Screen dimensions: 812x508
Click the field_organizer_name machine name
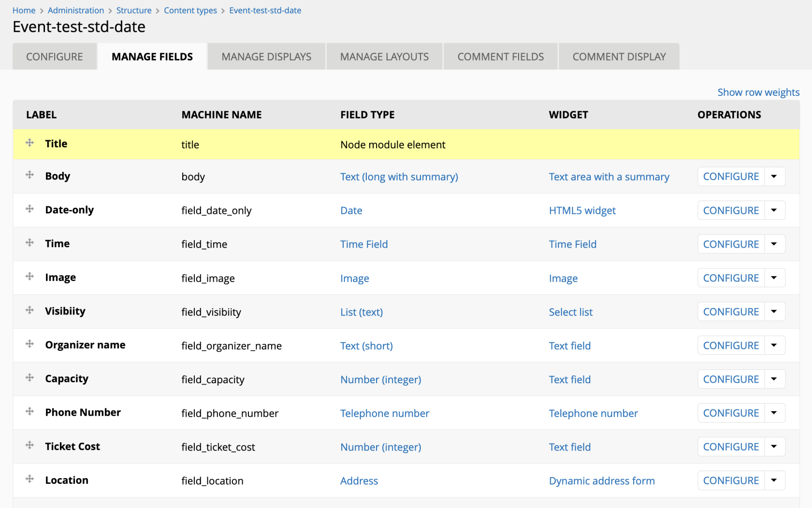point(232,346)
